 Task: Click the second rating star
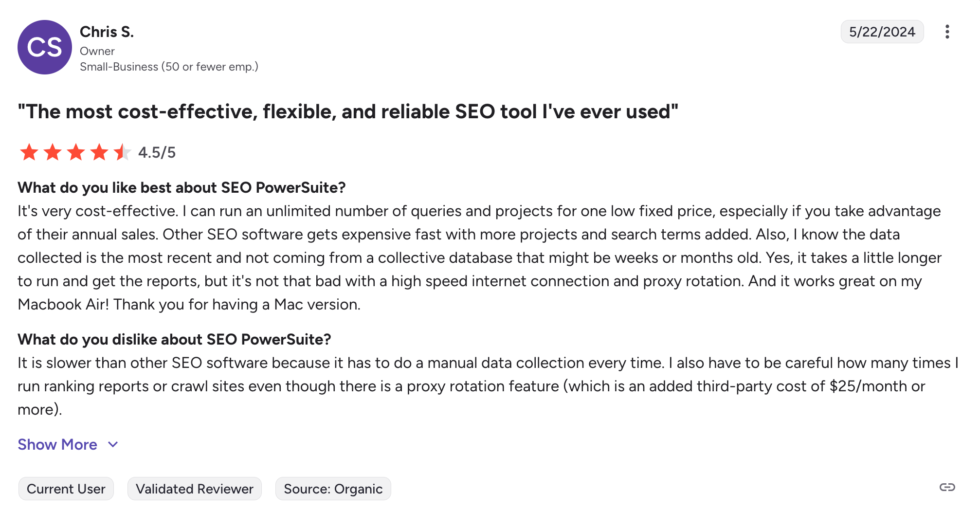click(53, 152)
